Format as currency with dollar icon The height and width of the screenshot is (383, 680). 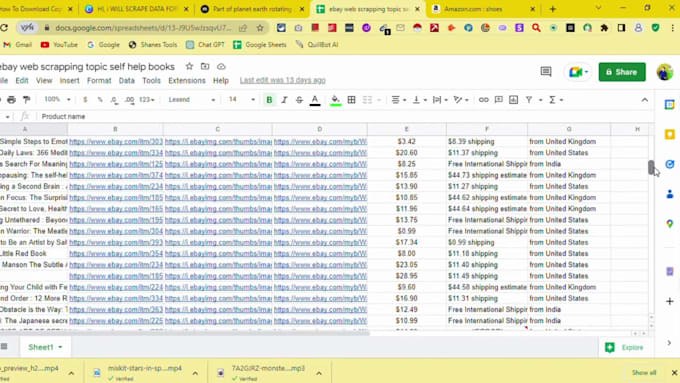point(85,100)
